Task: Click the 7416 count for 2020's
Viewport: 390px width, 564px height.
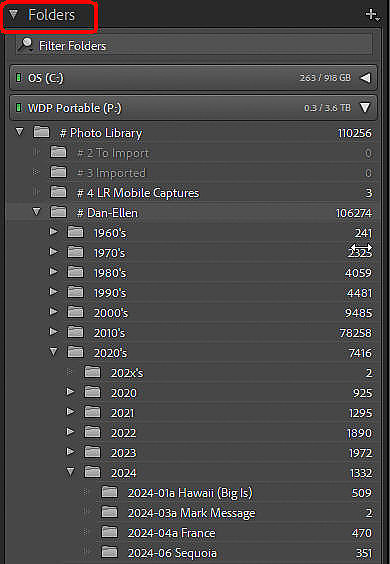Action: pos(360,353)
